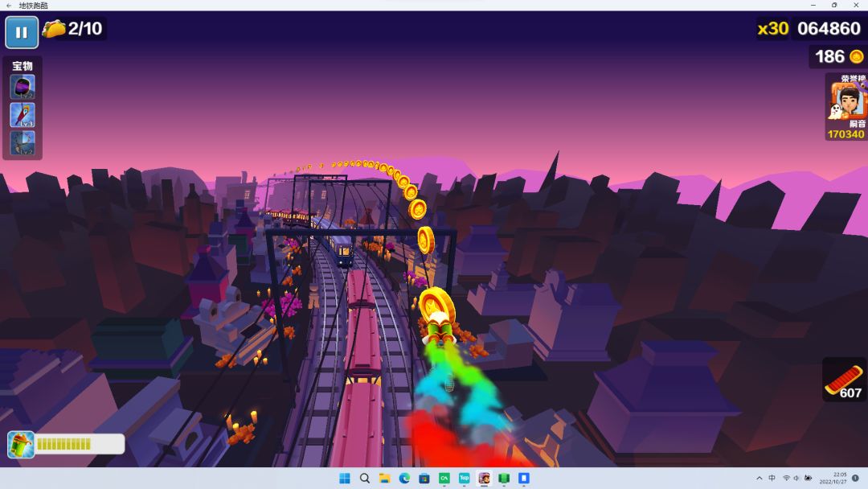
Task: Click the jetpack power-up duration bar
Action: [x=80, y=444]
